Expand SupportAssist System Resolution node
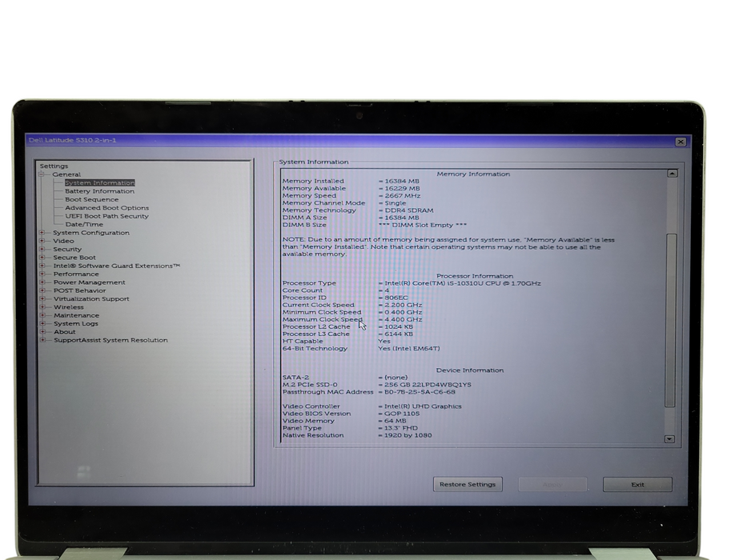The image size is (747, 560). (x=42, y=340)
